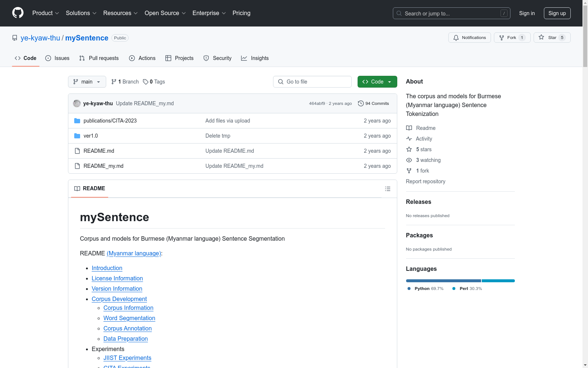The image size is (588, 368).
Task: Click the fork icon in Fork button
Action: click(x=502, y=38)
